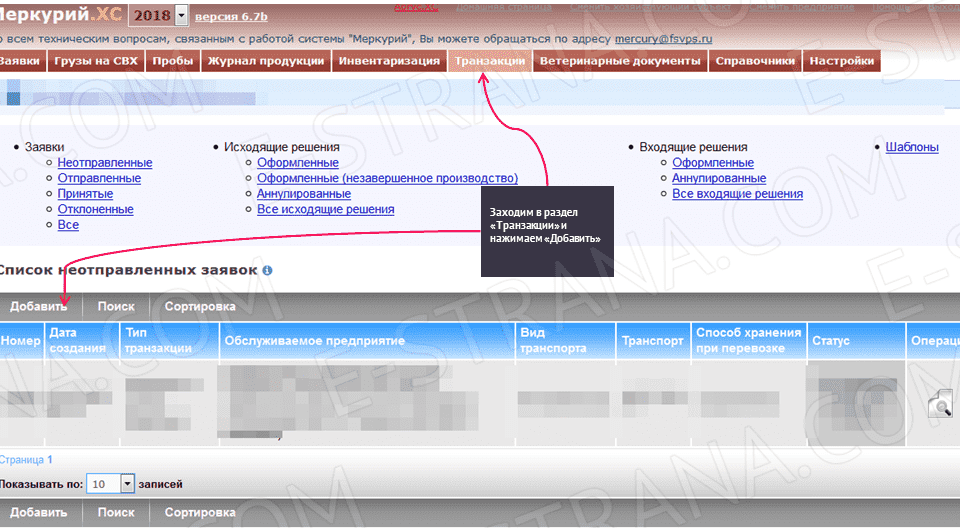This screenshot has height=528, width=960.
Task: Click Поиск in the bottom list toolbar
Action: tap(116, 512)
